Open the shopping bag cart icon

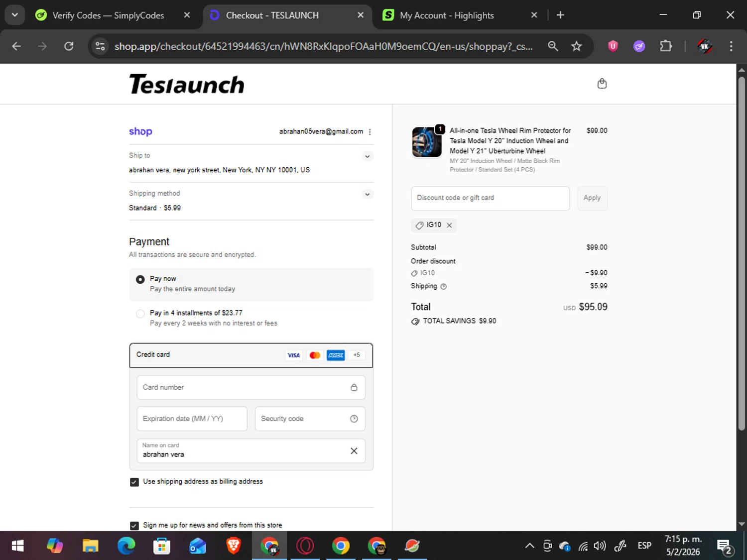tap(602, 84)
